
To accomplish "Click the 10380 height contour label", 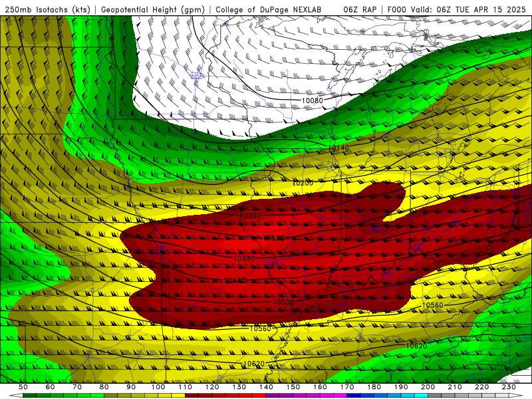I will tap(244, 259).
